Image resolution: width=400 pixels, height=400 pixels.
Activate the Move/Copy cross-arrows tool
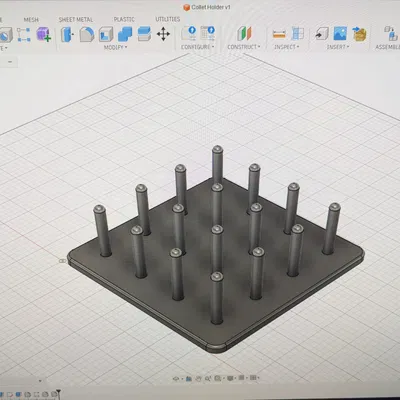pyautogui.click(x=163, y=34)
